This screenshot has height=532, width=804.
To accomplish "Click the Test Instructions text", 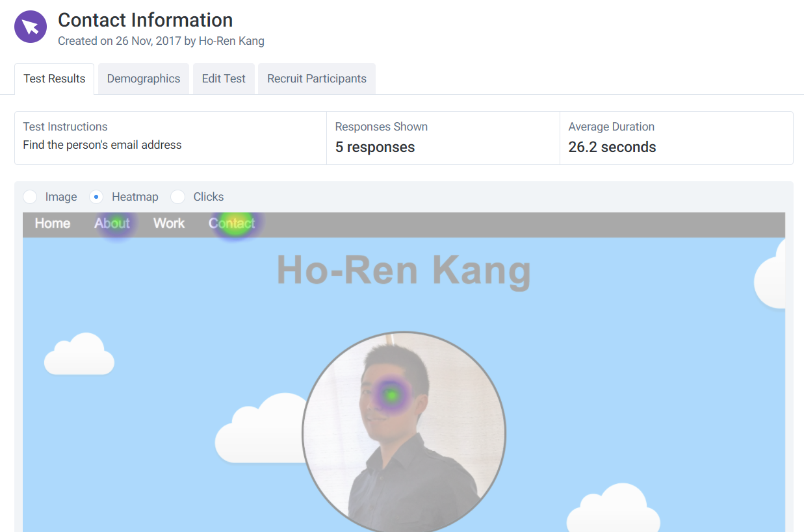I will (x=102, y=145).
